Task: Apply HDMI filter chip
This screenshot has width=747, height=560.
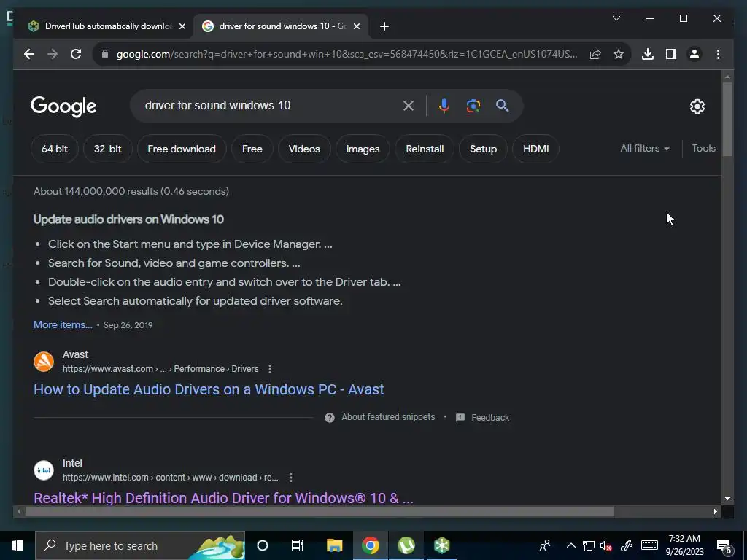Action: pyautogui.click(x=536, y=149)
